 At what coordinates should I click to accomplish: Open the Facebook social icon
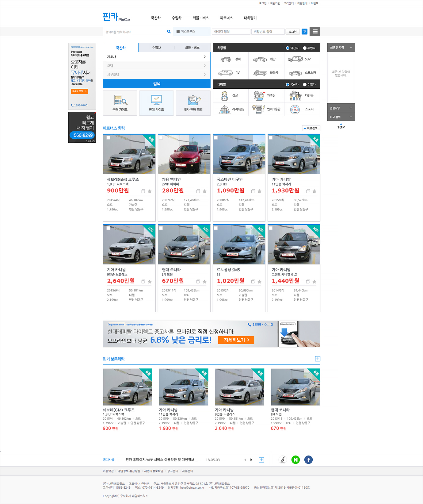pos(308,460)
